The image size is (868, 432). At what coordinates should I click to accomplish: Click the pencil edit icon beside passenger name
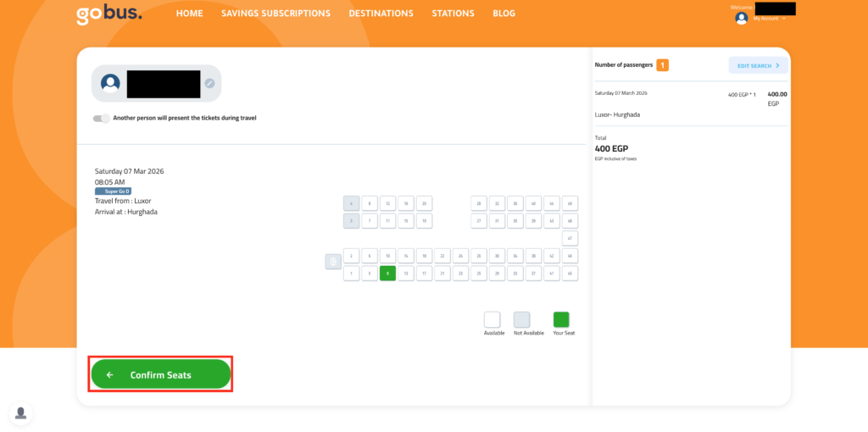point(209,83)
